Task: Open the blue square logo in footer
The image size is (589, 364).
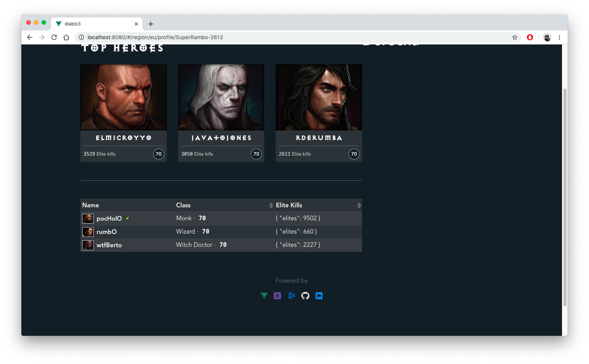Action: 319,296
